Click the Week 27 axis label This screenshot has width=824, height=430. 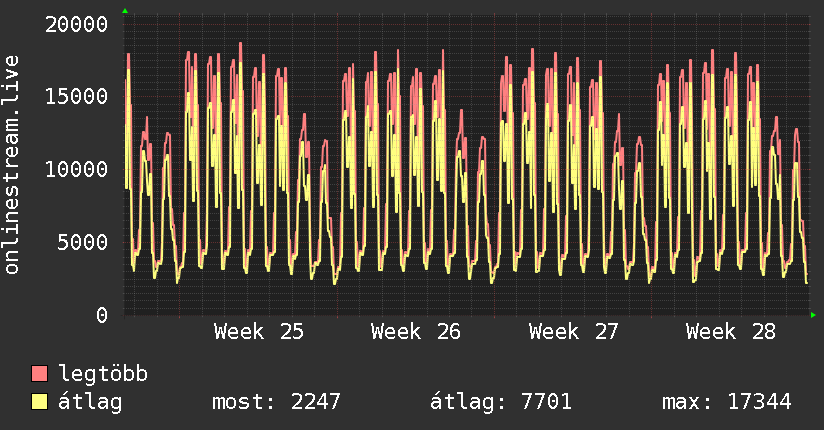pyautogui.click(x=573, y=332)
